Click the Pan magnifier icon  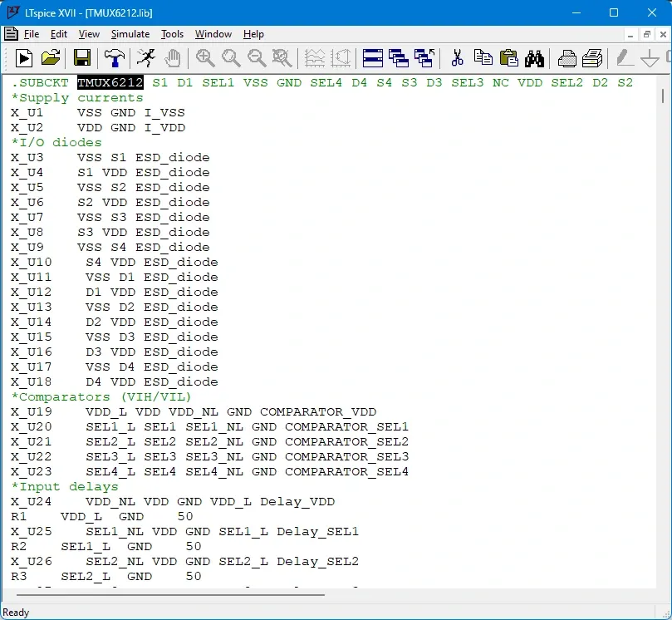point(231,58)
